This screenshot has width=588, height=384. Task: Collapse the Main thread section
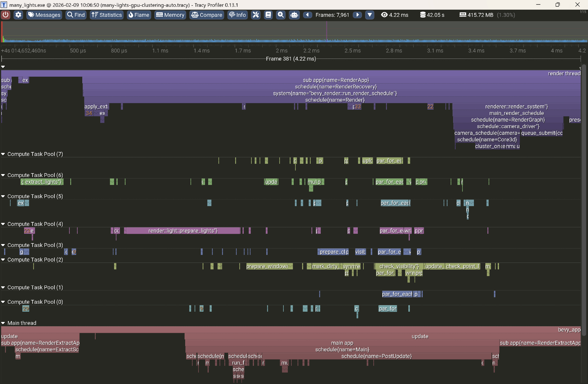coord(3,323)
